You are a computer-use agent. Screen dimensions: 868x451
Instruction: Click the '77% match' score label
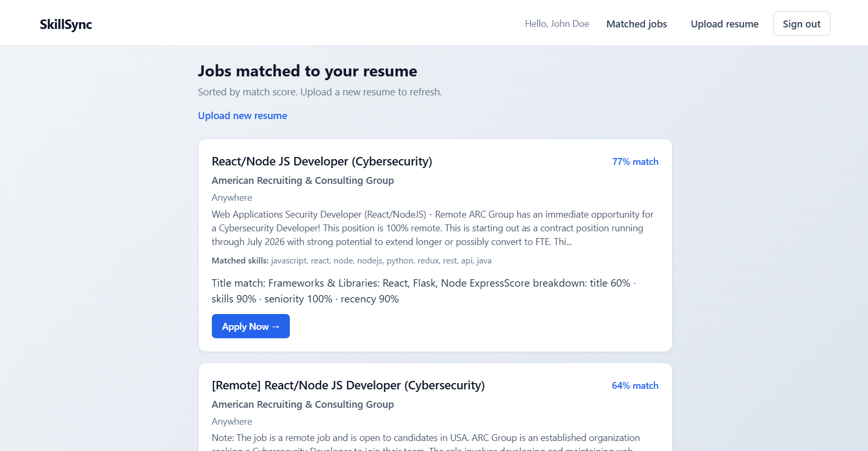click(x=635, y=162)
